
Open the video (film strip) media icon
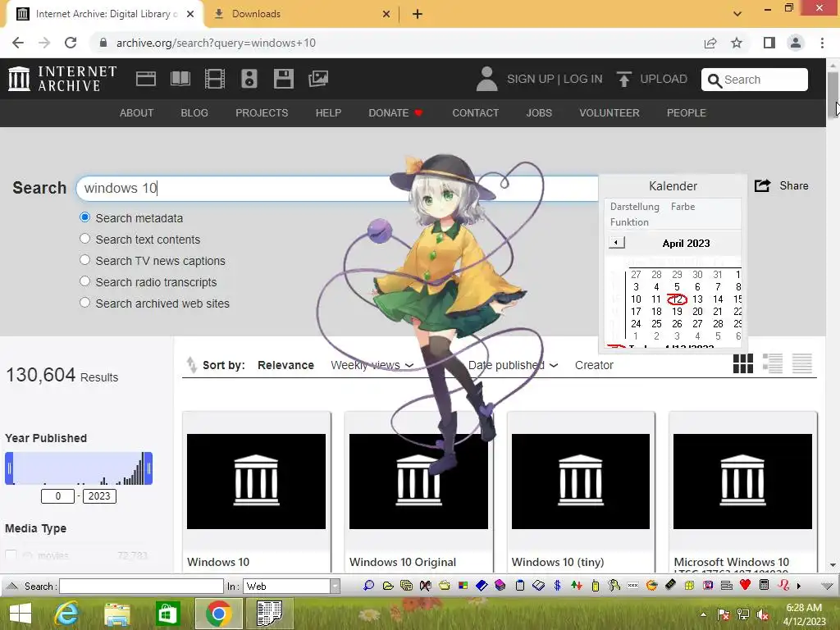coord(214,79)
